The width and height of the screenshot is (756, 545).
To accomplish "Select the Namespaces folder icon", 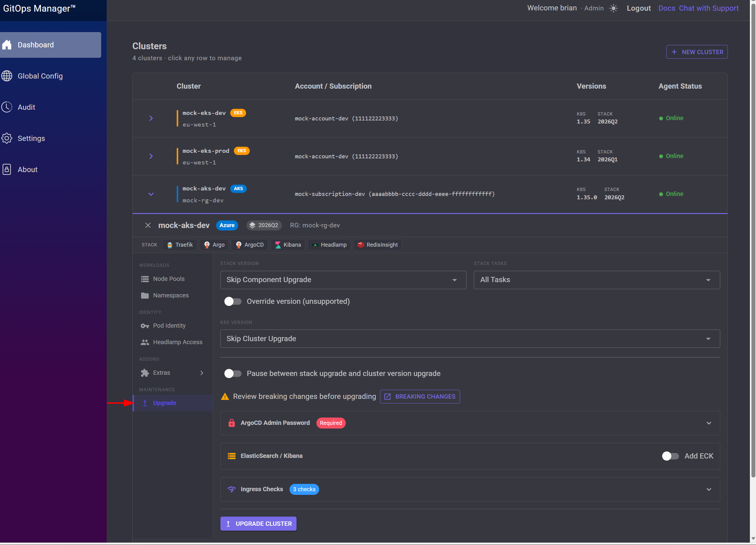I will tap(145, 296).
